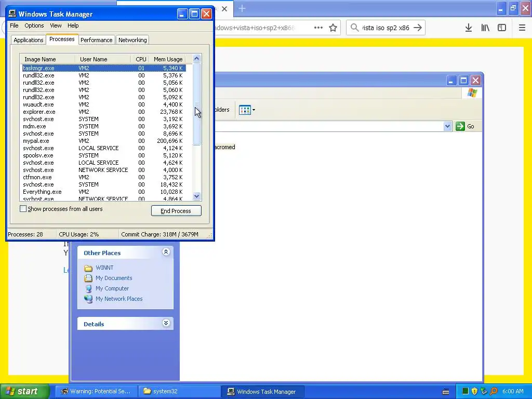Sort processes by CPU column header
Image resolution: width=532 pixels, height=399 pixels.
(140, 59)
